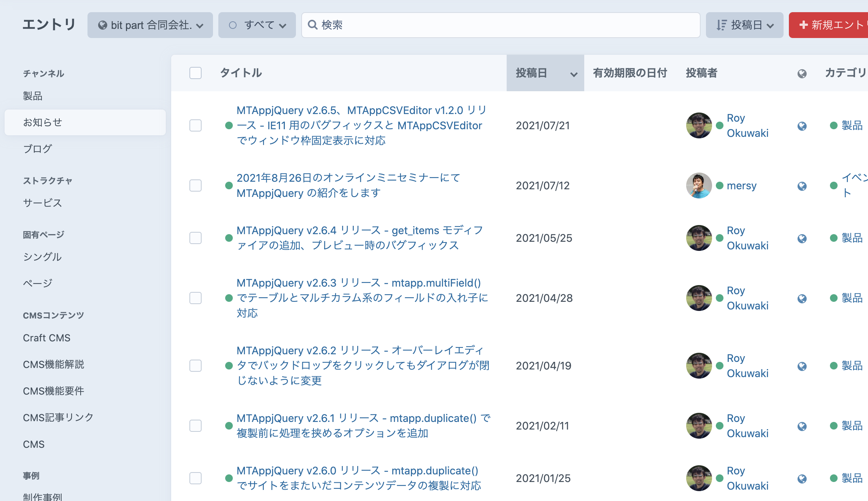Viewport: 868px width, 501px height.
Task: Check the select-all checkbox in the table header
Action: pos(196,73)
